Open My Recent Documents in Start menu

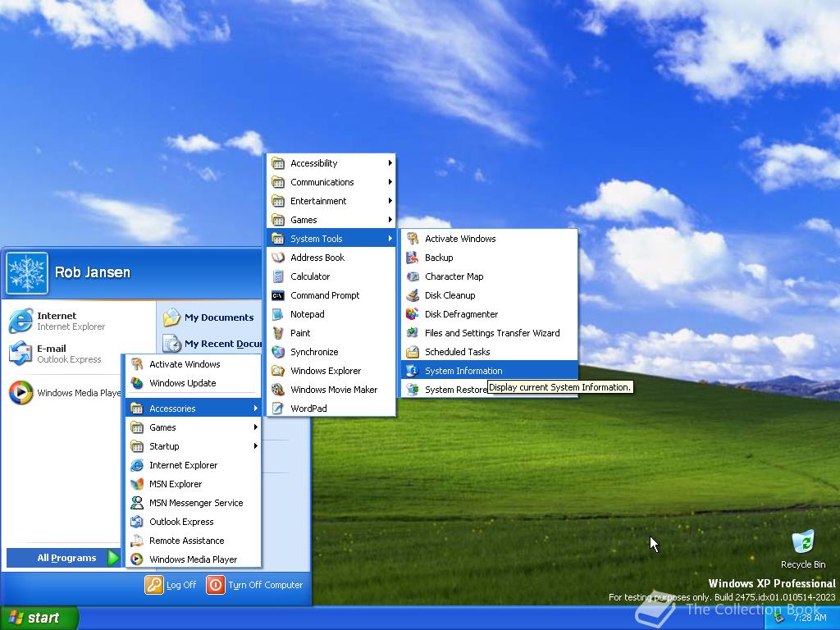click(212, 344)
